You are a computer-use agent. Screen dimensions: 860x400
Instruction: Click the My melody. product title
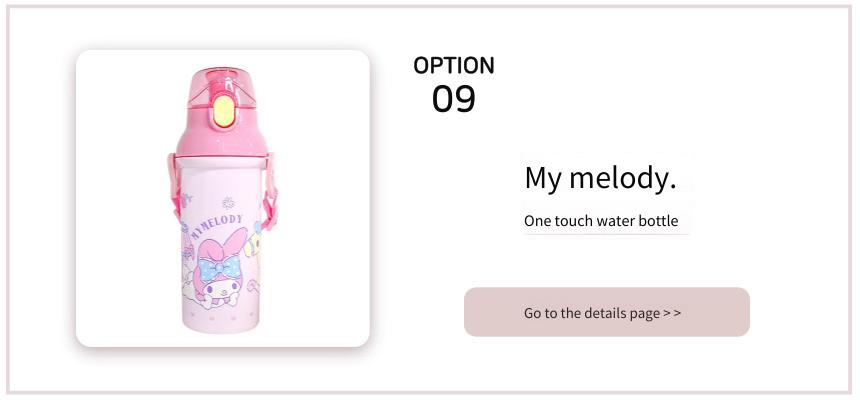pos(600,178)
